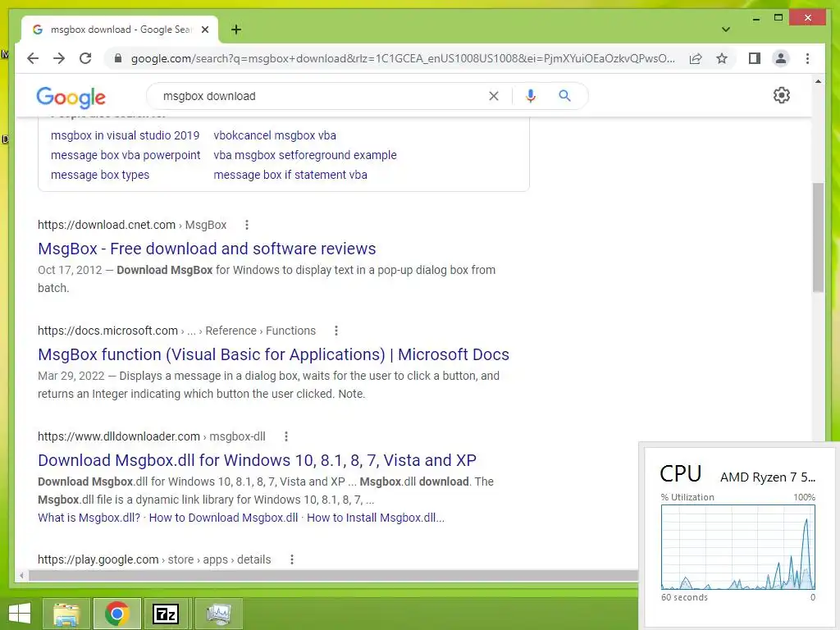The height and width of the screenshot is (630, 840).
Task: Clear the search box text
Action: [493, 96]
